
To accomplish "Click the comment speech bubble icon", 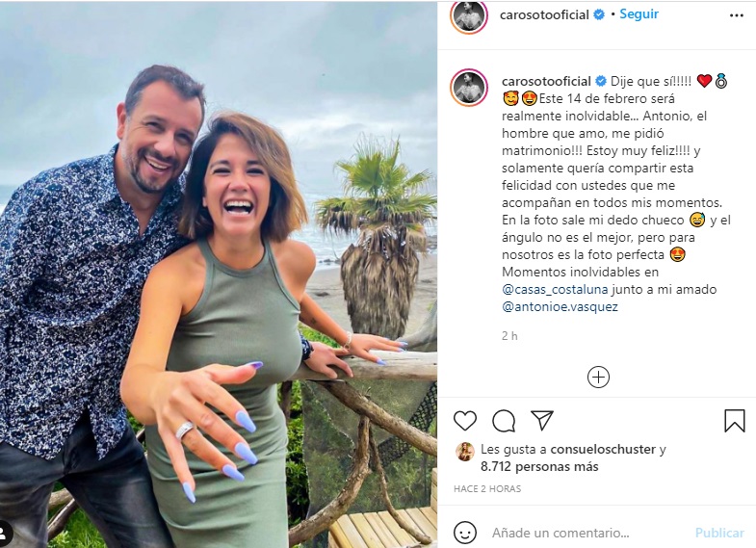I will [504, 421].
